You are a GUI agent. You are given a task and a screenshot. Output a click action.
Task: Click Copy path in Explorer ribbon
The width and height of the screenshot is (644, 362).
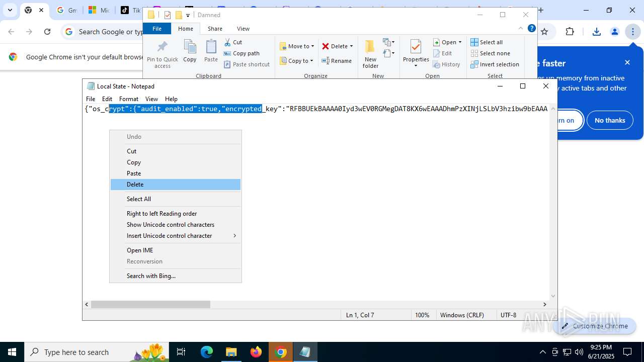(x=242, y=53)
